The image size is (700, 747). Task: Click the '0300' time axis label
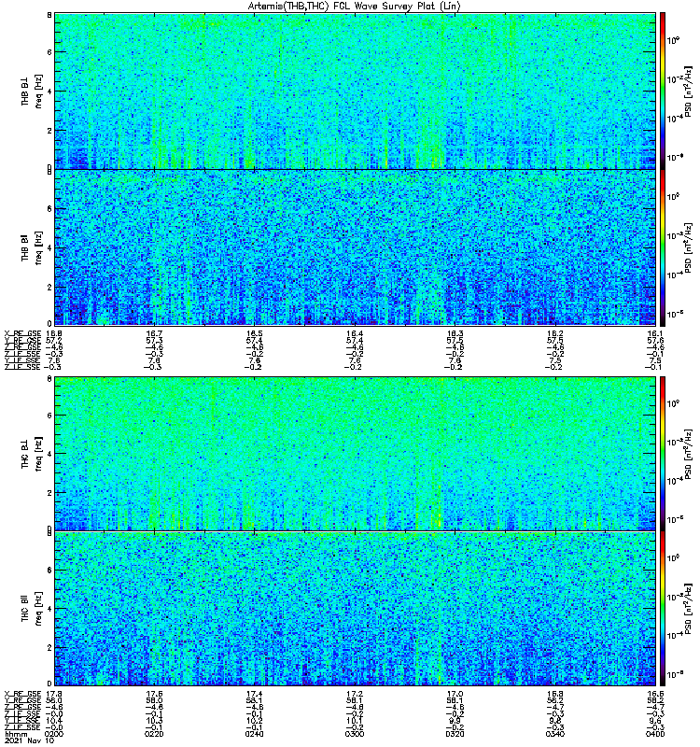tap(355, 734)
